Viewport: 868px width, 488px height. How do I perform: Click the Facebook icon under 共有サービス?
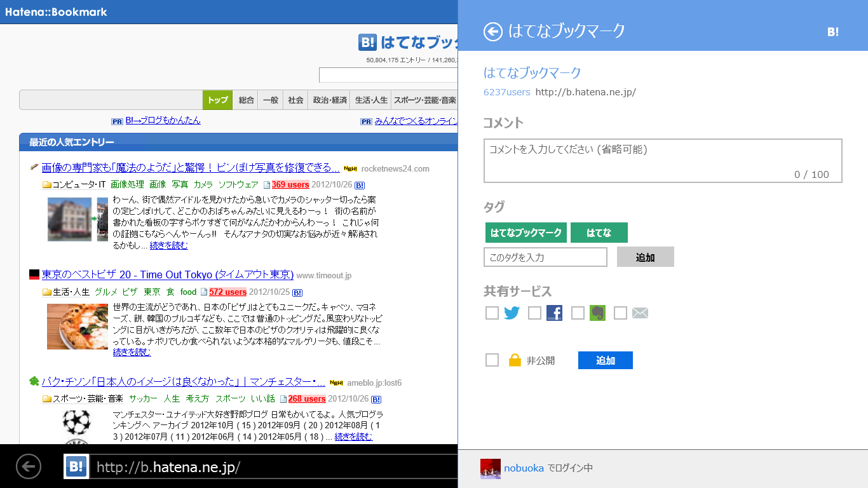[x=555, y=313]
